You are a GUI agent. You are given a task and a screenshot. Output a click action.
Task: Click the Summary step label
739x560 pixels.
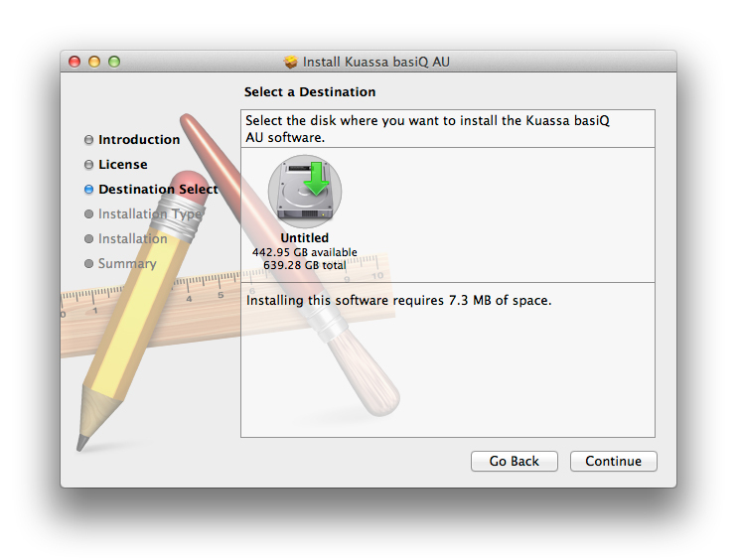(127, 264)
